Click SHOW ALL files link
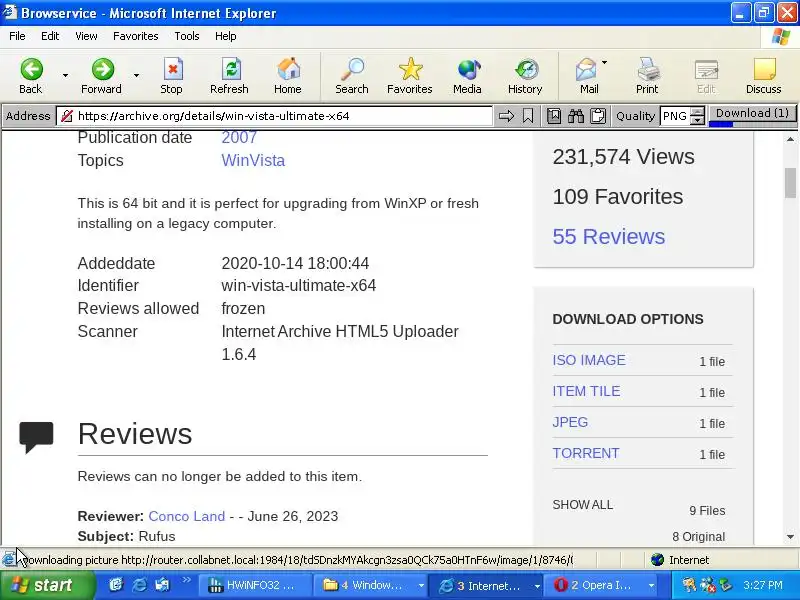Screen dimensions: 800x600 click(x=583, y=505)
